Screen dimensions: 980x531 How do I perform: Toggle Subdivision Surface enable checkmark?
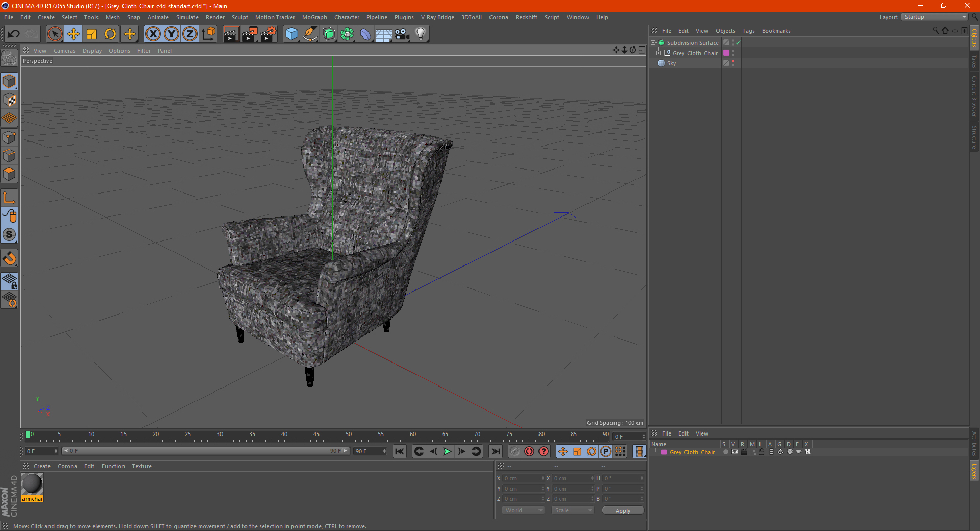[x=738, y=43]
